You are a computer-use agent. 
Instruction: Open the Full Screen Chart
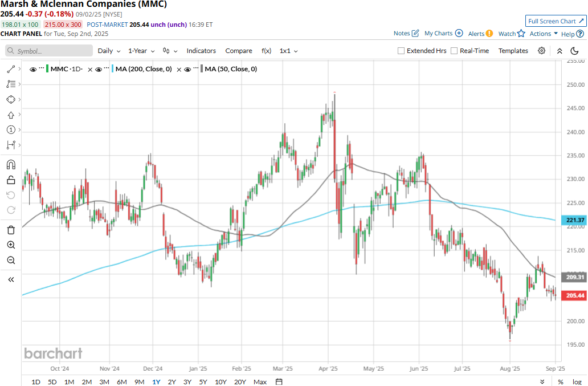(x=556, y=21)
